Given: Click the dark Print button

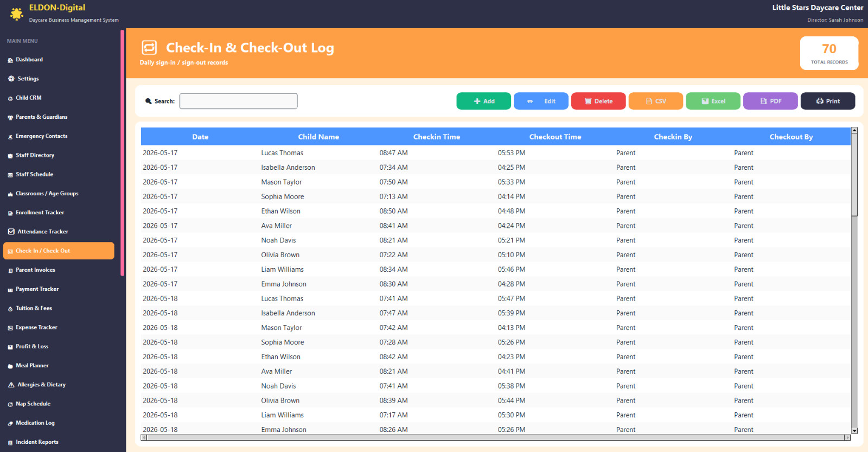Looking at the screenshot, I should [828, 101].
